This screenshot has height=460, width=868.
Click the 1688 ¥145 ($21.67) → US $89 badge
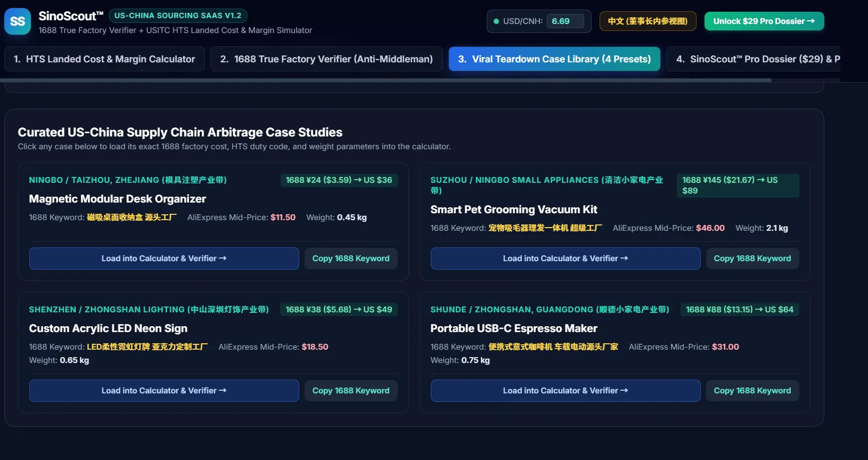click(738, 185)
